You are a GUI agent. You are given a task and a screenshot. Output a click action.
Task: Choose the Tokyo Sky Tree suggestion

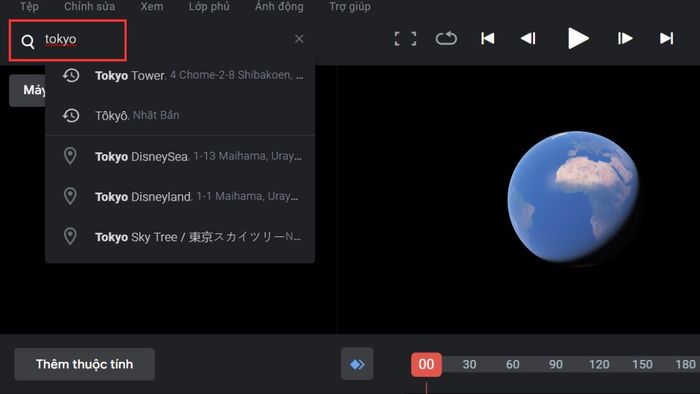(x=180, y=236)
